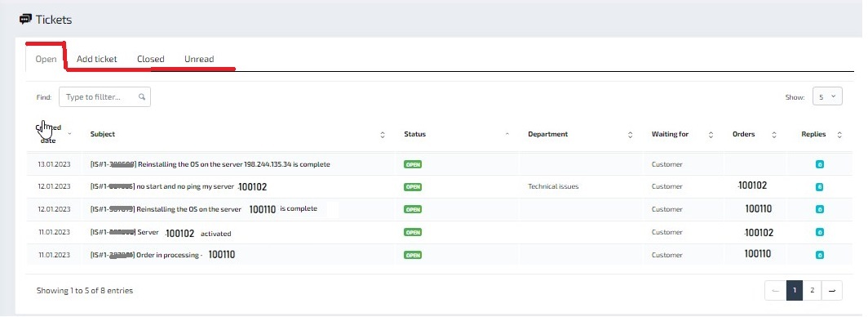Sort by Replies column arrows
Screen dimensions: 868x317
[x=839, y=135]
